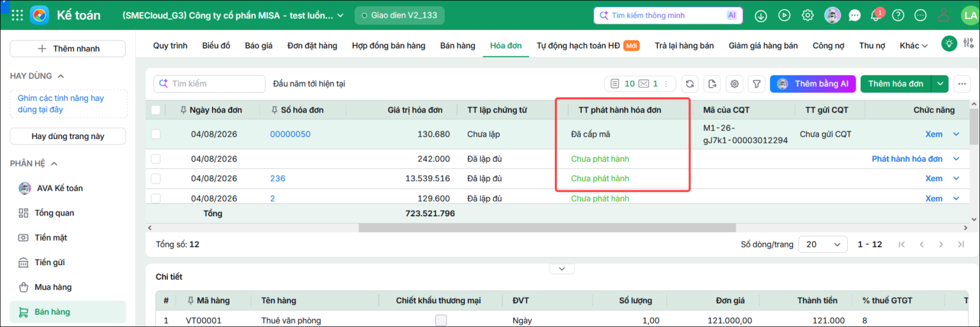
Task: Expand the Thêm hóa đơn dropdown arrow
Action: click(940, 84)
